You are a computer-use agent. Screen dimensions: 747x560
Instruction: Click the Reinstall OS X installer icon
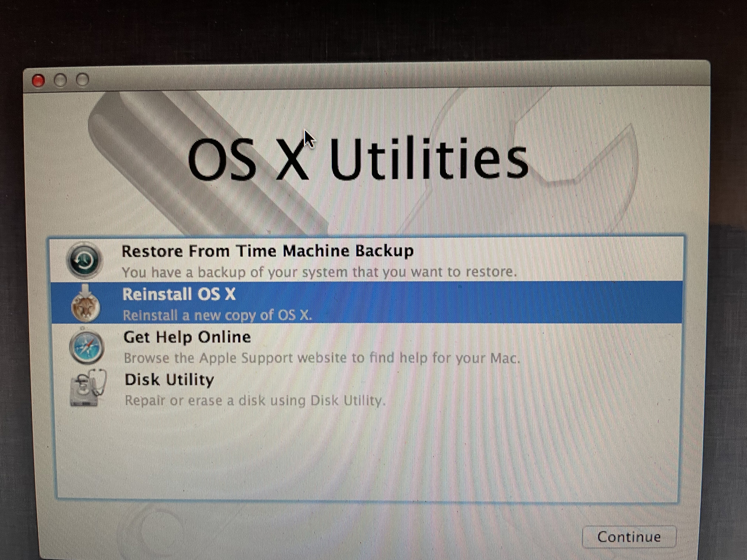point(86,304)
